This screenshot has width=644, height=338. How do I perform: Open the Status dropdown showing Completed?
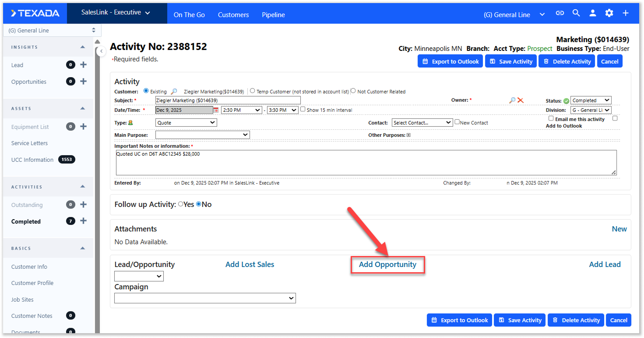click(x=591, y=100)
